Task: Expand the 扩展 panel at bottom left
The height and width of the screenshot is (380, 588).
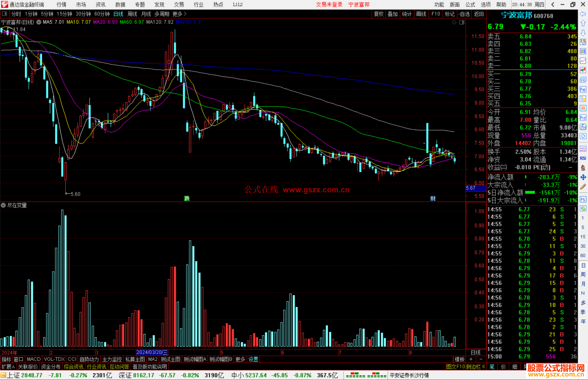Action: [8, 367]
